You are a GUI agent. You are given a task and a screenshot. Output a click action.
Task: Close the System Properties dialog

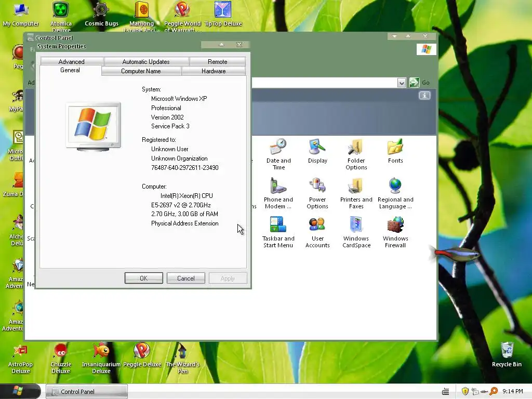coord(239,45)
